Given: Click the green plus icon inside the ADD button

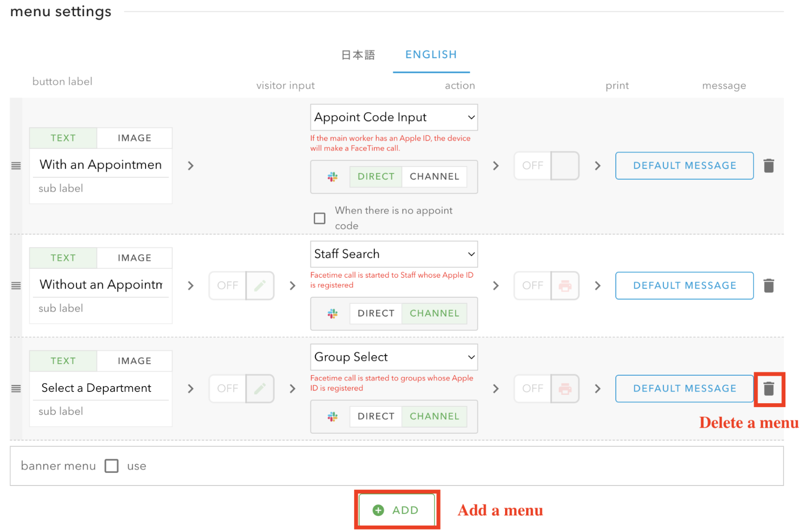Looking at the screenshot, I should pos(377,509).
